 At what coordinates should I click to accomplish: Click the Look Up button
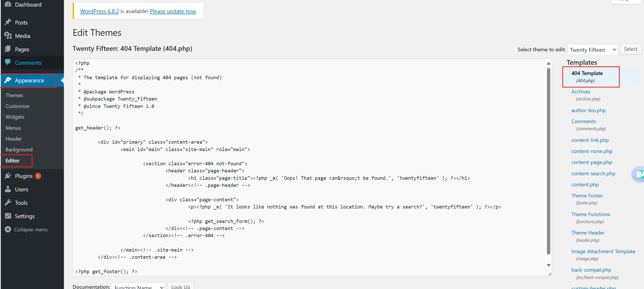(x=181, y=286)
